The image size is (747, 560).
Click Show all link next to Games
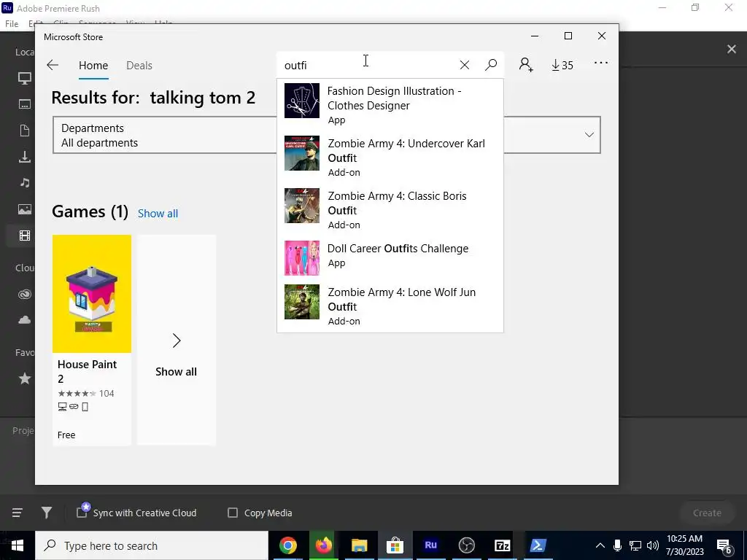(x=158, y=214)
